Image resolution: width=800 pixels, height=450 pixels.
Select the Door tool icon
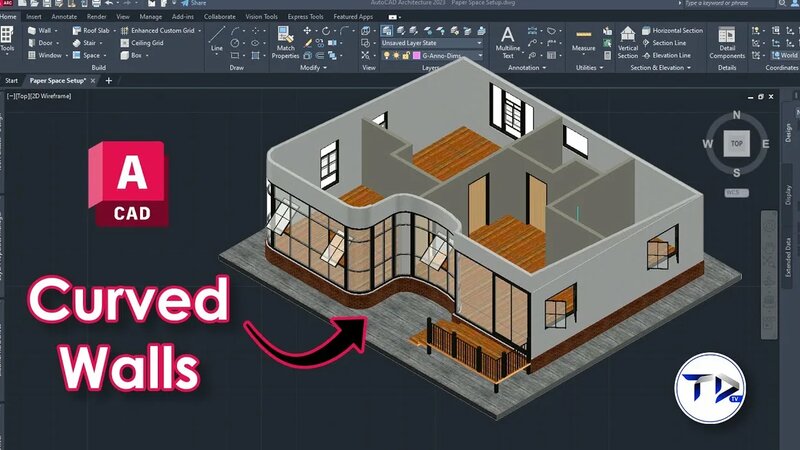32,43
